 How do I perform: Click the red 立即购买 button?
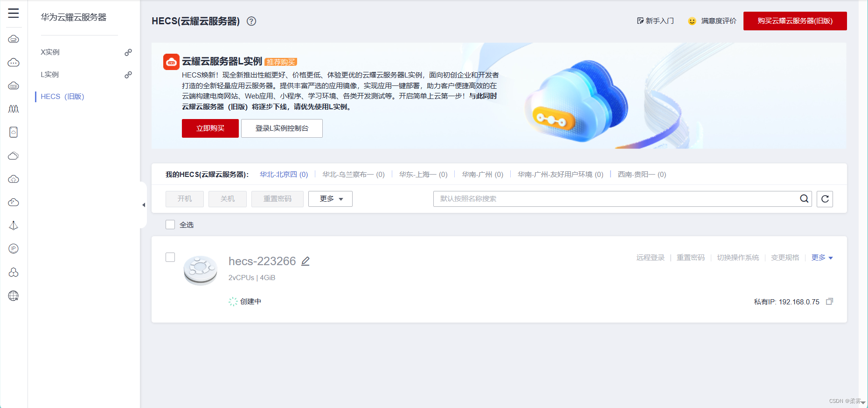click(210, 128)
